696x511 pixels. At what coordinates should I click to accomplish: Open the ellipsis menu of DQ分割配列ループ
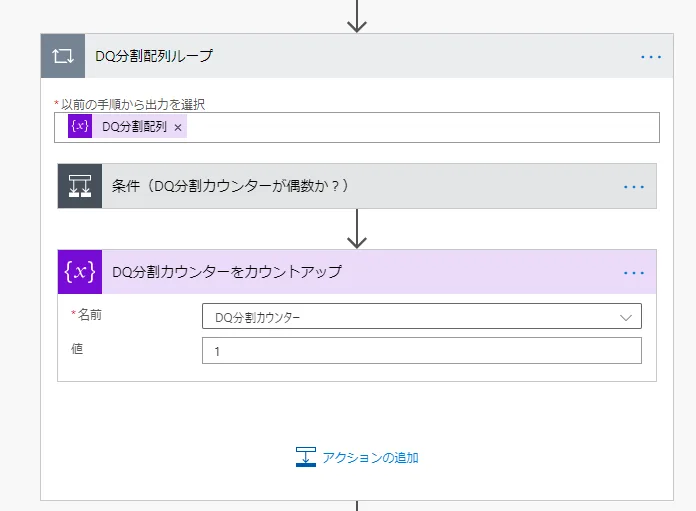(x=651, y=57)
